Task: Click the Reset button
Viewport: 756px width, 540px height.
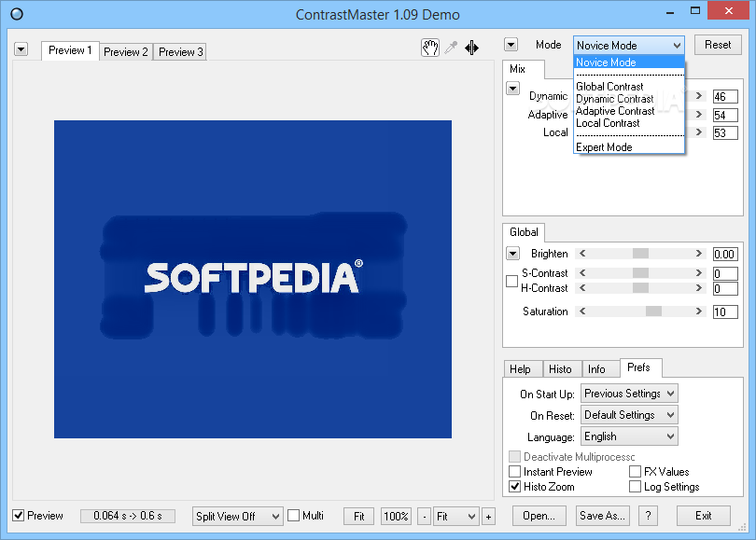Action: (718, 45)
